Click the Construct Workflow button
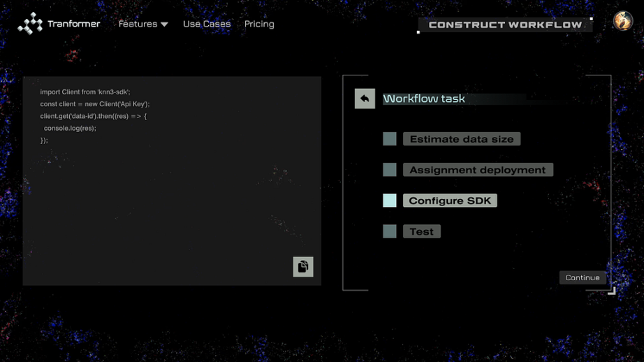This screenshot has height=362, width=644. click(505, 24)
